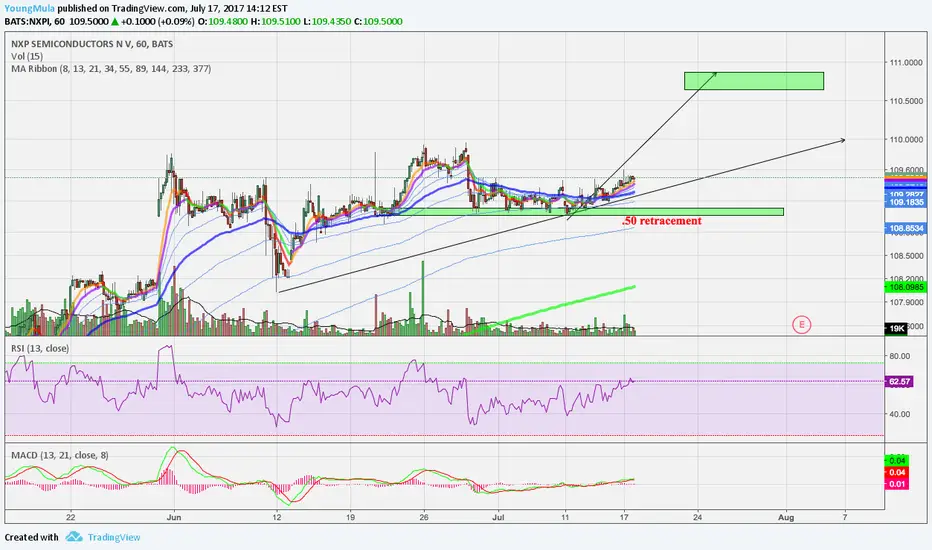Select the MA Ribbon indicator label
Viewport: 932px width, 550px height.
pos(111,69)
